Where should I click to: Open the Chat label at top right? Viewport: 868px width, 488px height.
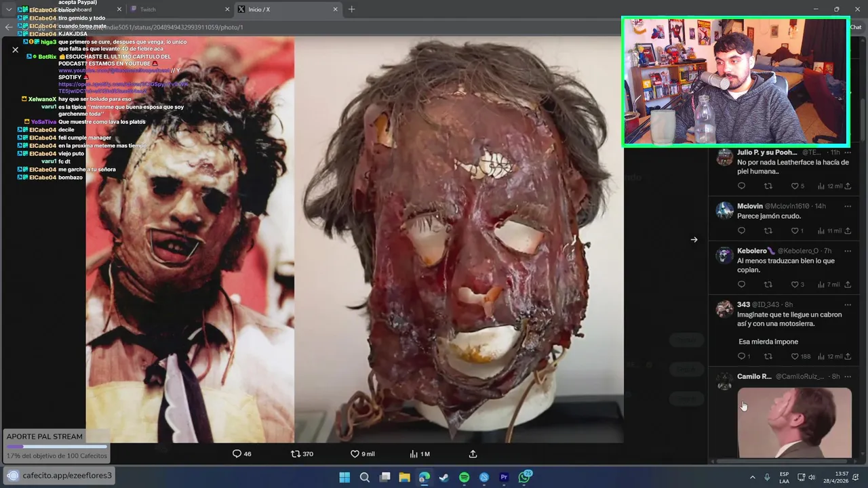856,27
